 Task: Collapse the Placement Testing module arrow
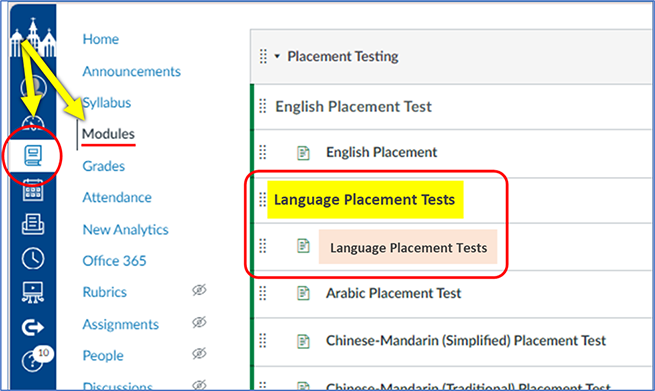277,56
